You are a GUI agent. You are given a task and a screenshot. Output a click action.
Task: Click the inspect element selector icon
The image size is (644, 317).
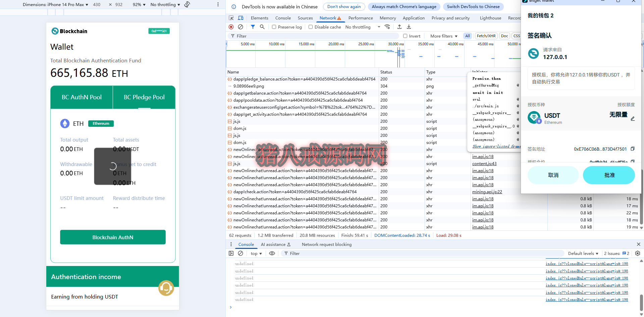pos(231,18)
